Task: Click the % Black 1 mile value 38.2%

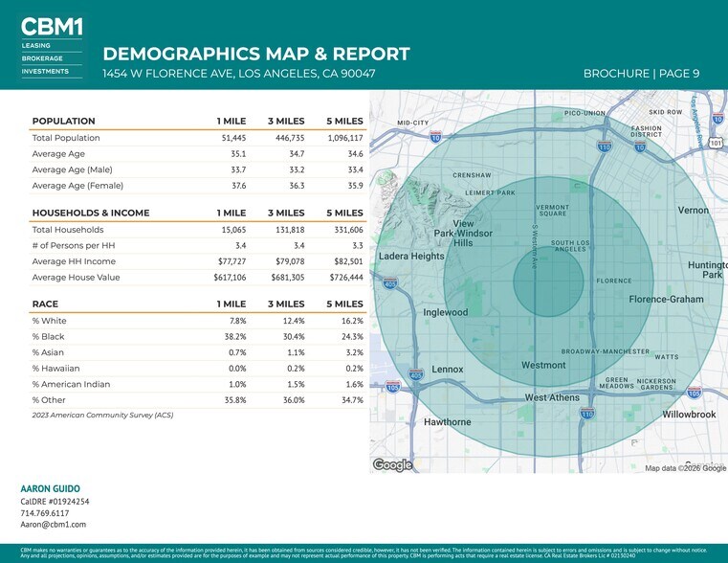Action: (x=235, y=337)
